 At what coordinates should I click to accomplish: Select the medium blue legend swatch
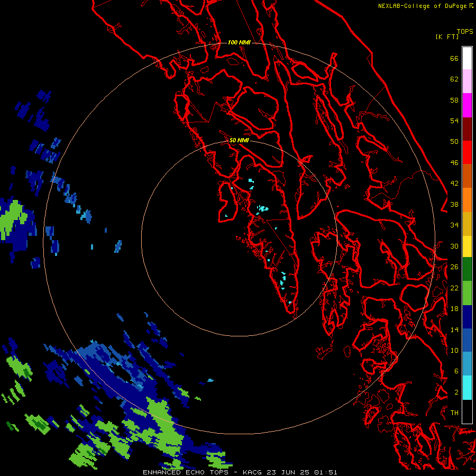point(467,340)
